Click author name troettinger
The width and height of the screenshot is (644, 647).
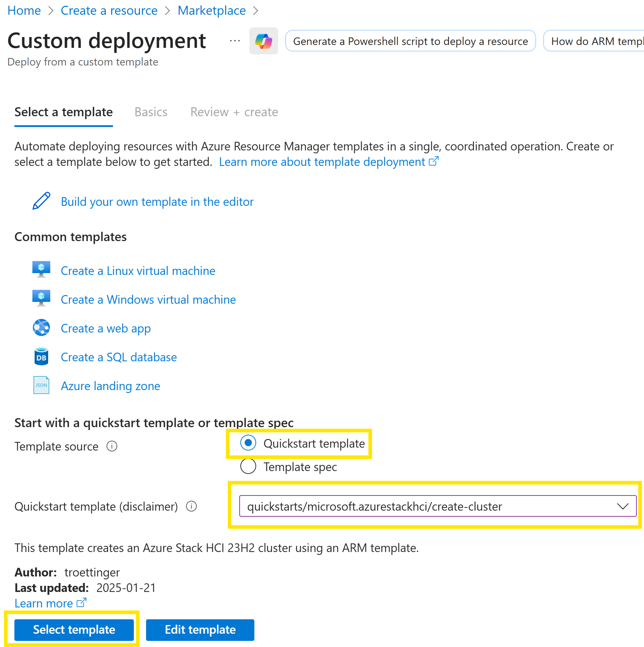92,572
